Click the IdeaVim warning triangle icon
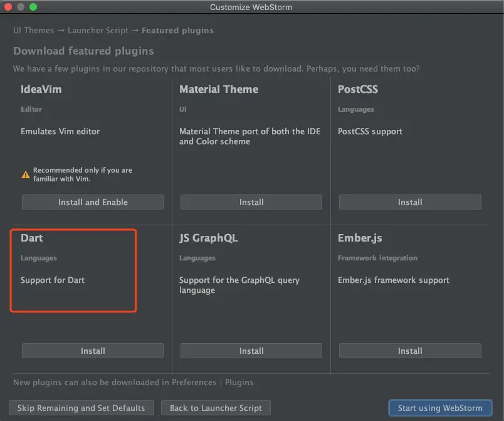504x421 pixels. pos(26,174)
